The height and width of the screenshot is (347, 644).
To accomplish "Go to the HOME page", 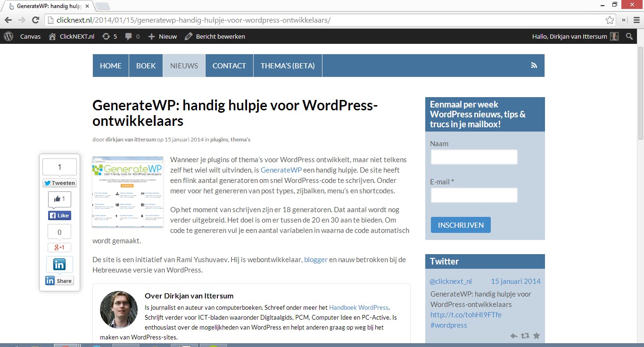I will coord(111,66).
